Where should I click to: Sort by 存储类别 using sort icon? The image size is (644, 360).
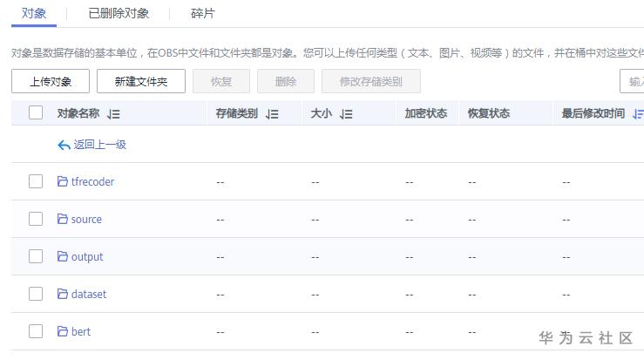(x=272, y=113)
